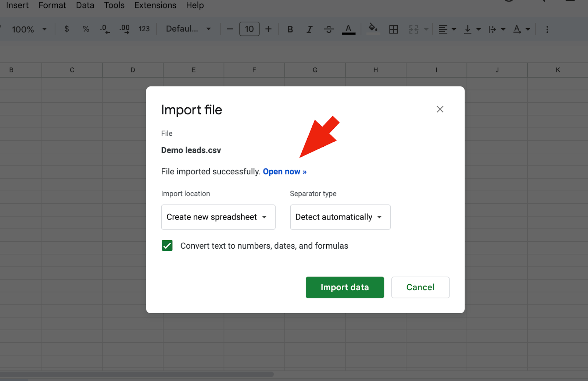This screenshot has width=588, height=381.
Task: Open the Insert menu
Action: 17,5
